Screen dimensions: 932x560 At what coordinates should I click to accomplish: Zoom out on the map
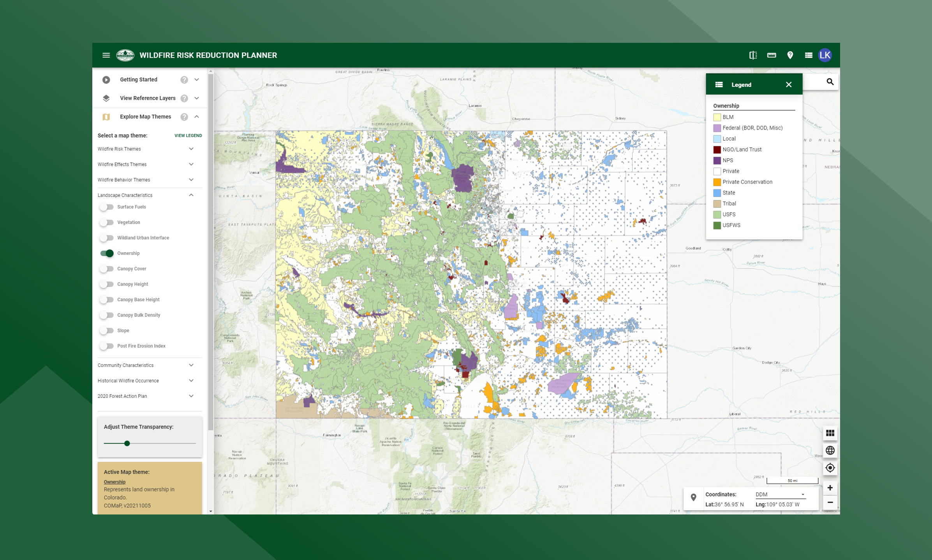tap(830, 502)
